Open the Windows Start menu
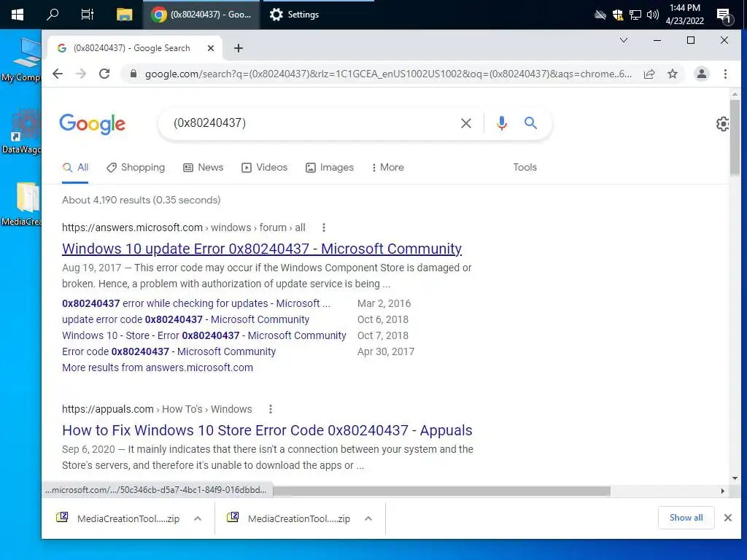 click(x=18, y=15)
